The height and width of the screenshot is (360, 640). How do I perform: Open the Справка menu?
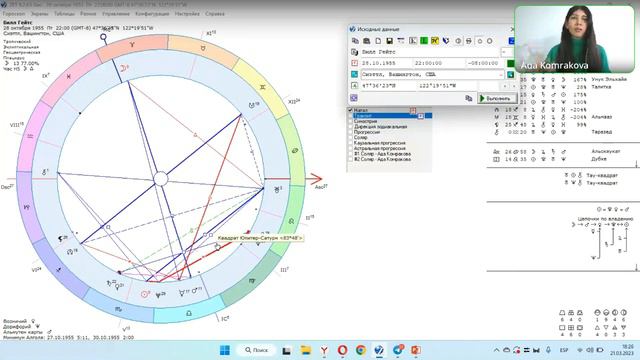[x=215, y=13]
